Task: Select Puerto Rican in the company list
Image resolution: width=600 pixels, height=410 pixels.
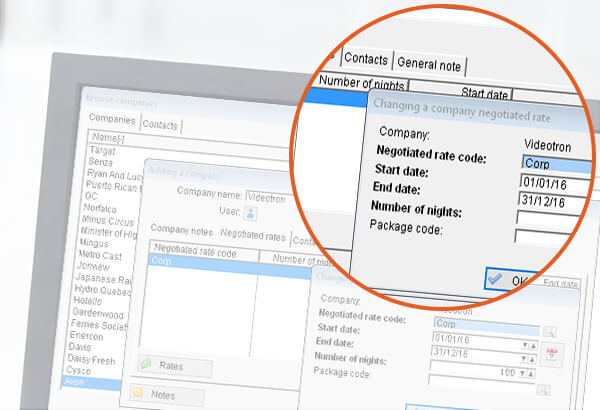Action: tap(114, 186)
